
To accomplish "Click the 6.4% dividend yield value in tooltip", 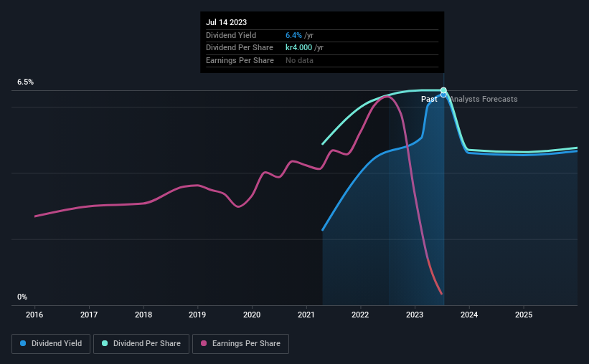I will coord(293,35).
